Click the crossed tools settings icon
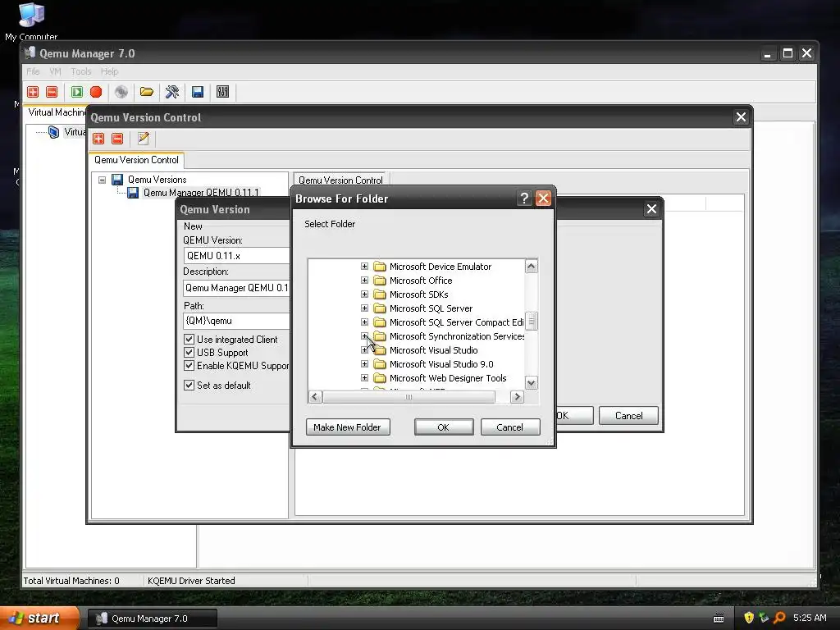The height and width of the screenshot is (630, 840). pos(172,92)
